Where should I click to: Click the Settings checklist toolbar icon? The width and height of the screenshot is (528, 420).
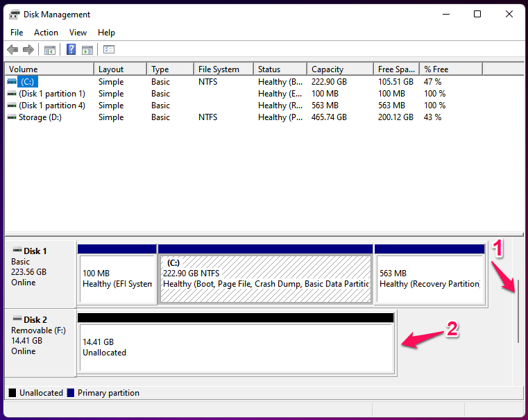109,50
